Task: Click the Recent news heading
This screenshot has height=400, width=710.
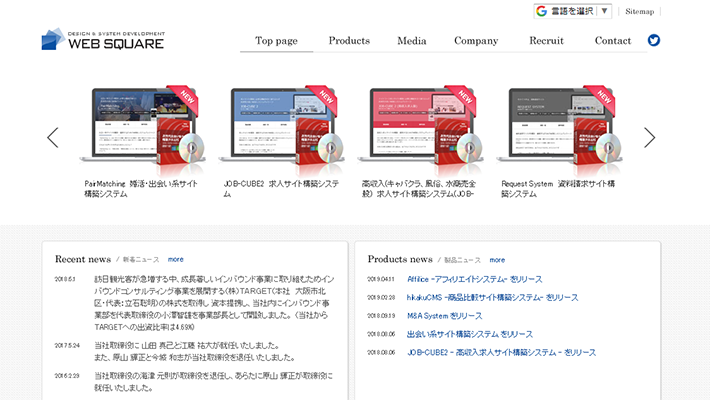Action: click(83, 259)
